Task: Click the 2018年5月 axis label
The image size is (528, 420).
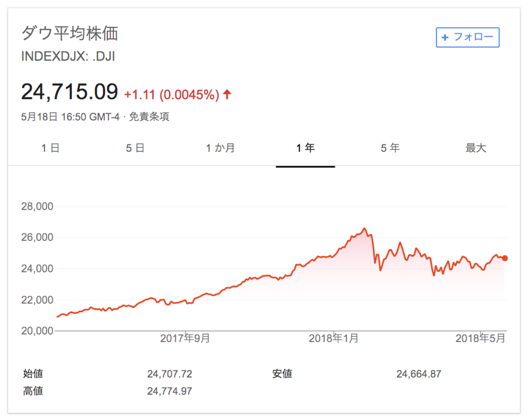Action: pos(481,338)
